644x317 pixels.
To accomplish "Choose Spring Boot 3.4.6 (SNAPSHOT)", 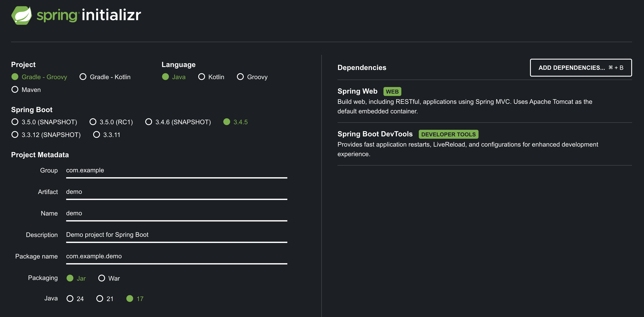I will click(178, 122).
